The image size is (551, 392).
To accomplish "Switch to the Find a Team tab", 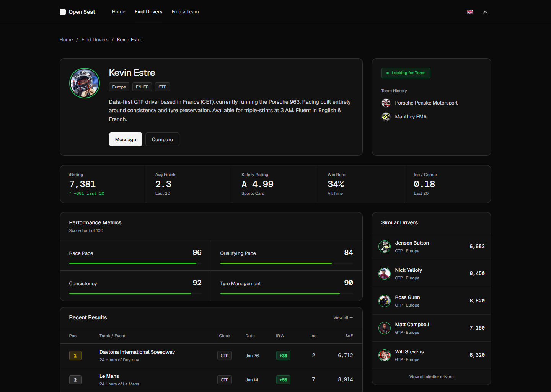I will [185, 12].
